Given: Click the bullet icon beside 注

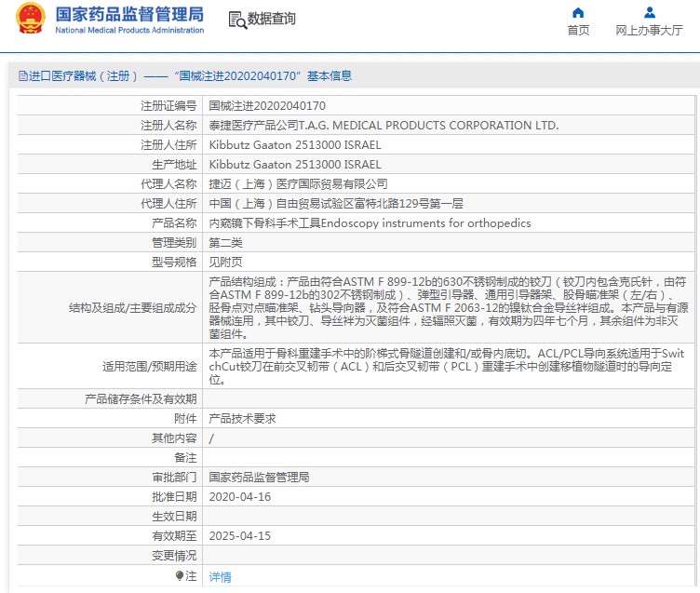Looking at the screenshot, I should (180, 575).
